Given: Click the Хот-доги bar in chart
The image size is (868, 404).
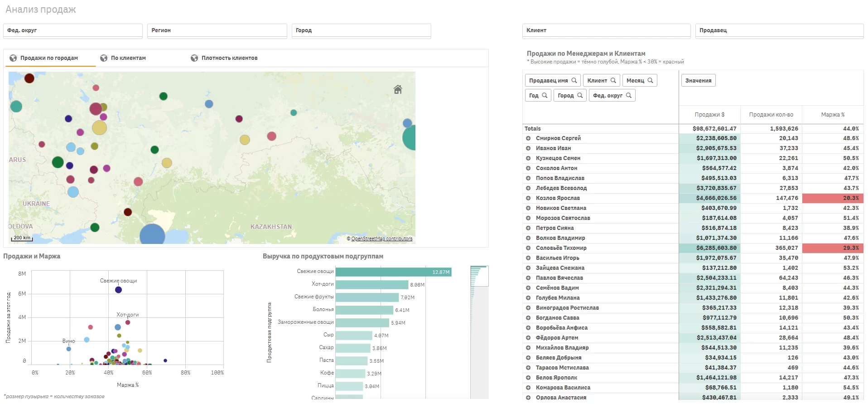Looking at the screenshot, I should [x=372, y=285].
